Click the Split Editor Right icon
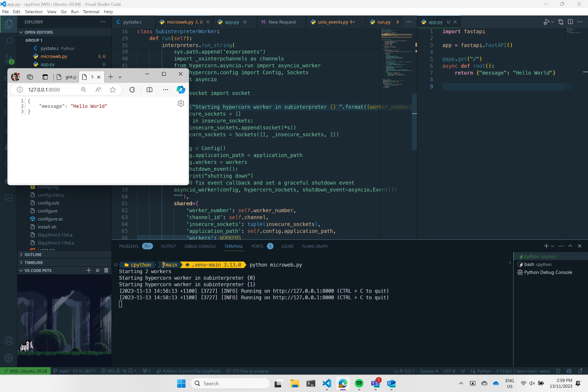Viewport: 588px width, 392px height. coord(570,22)
